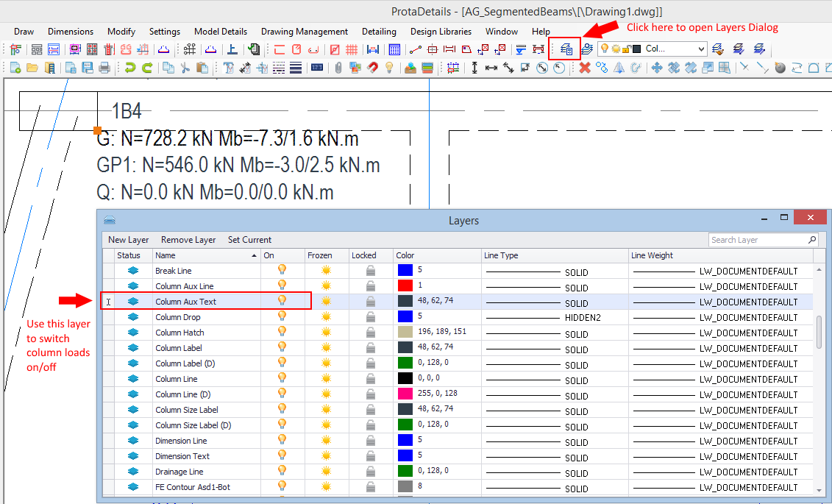Turn off Column Aux Text layer bulb
The width and height of the screenshot is (832, 504).
pyautogui.click(x=281, y=301)
